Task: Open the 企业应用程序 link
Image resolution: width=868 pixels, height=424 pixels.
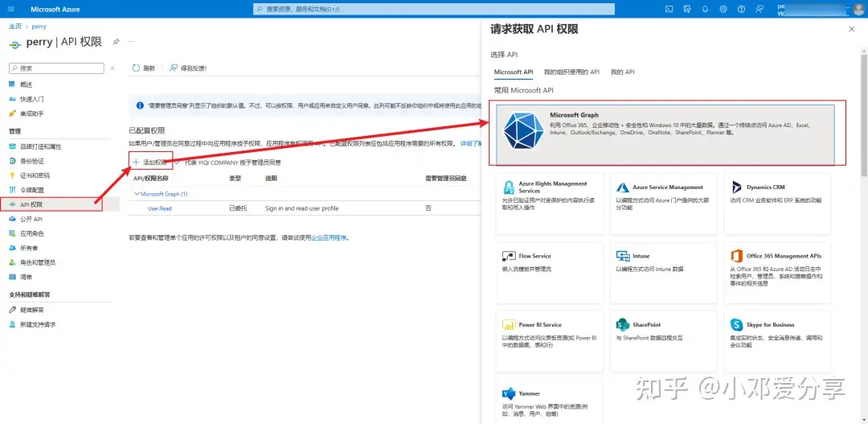Action: pos(329,238)
